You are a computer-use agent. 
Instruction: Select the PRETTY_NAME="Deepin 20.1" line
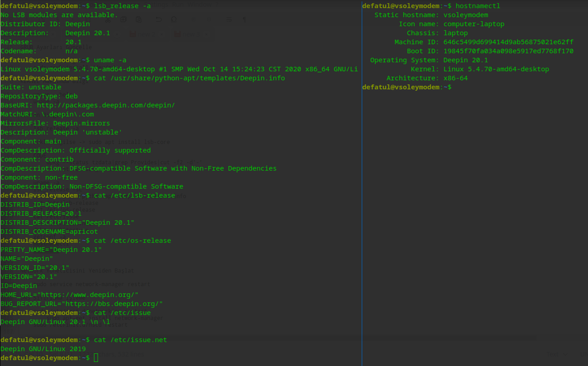click(51, 250)
